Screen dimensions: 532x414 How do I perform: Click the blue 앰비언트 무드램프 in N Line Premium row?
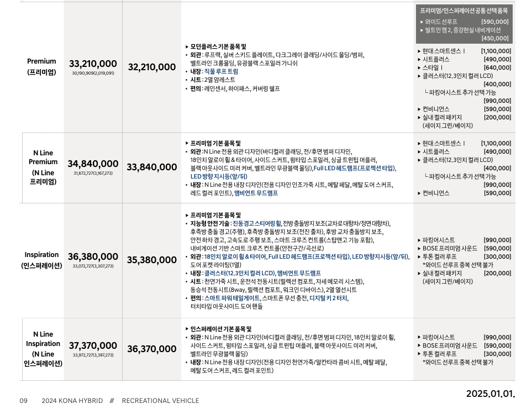tap(256, 193)
